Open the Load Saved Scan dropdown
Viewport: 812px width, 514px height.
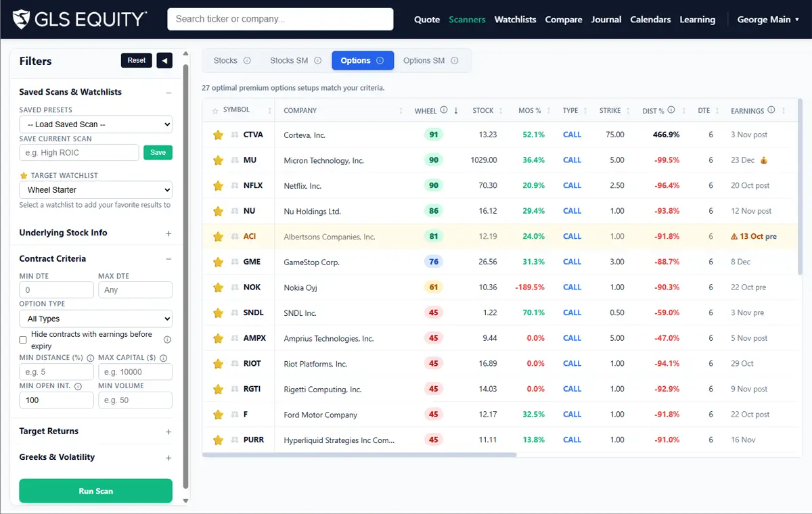point(95,124)
